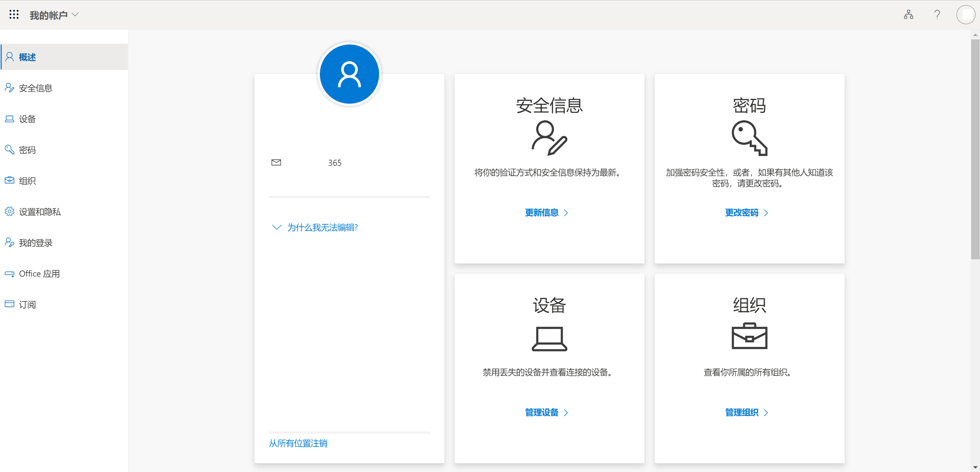Screen dimensions: 980x472
Task: Open the app launcher waffle icon
Action: coord(14,15)
